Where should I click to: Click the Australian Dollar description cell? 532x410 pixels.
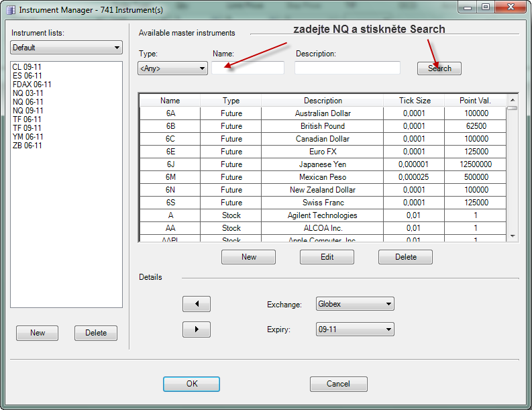323,113
